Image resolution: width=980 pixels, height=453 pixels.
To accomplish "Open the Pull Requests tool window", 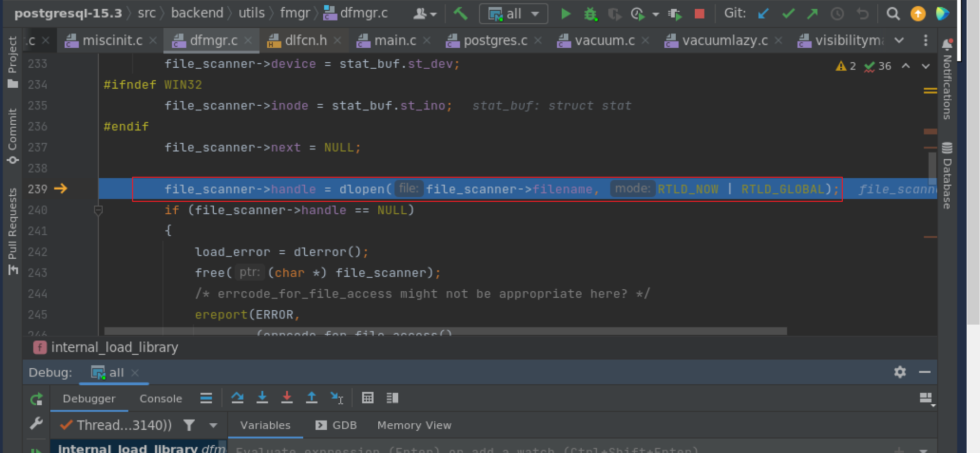I will (x=12, y=231).
